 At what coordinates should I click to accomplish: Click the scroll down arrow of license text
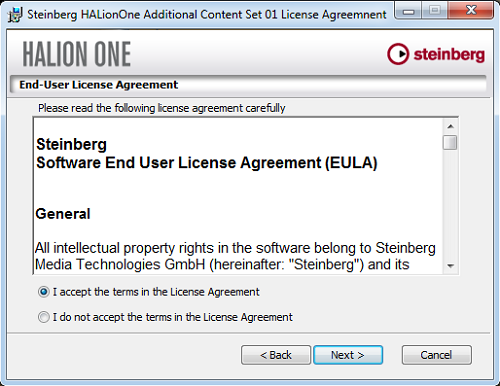pyautogui.click(x=450, y=266)
